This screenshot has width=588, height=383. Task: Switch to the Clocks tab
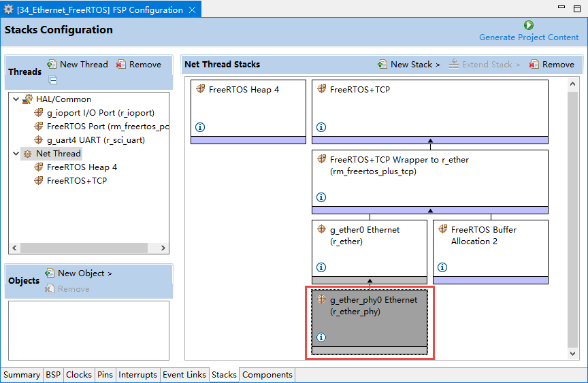[x=79, y=375]
